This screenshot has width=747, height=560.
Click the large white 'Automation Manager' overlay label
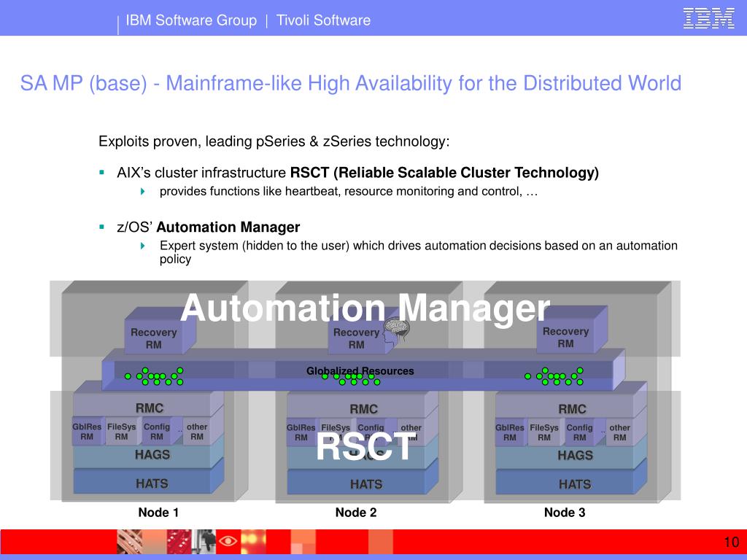(365, 308)
